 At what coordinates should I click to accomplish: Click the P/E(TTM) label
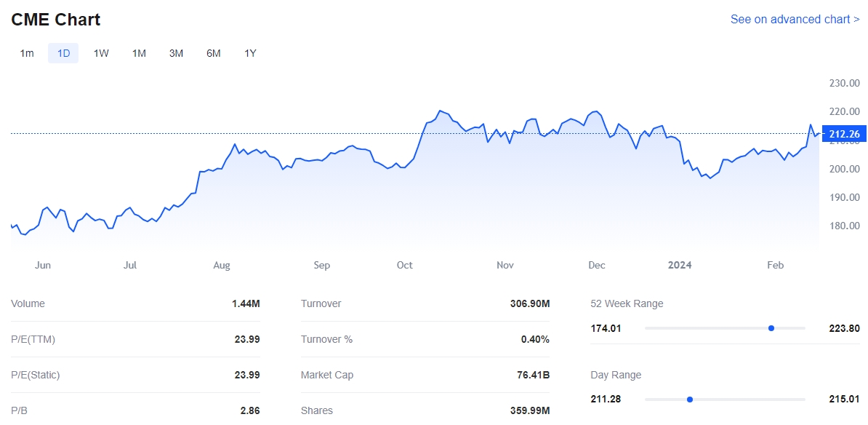[x=33, y=339]
